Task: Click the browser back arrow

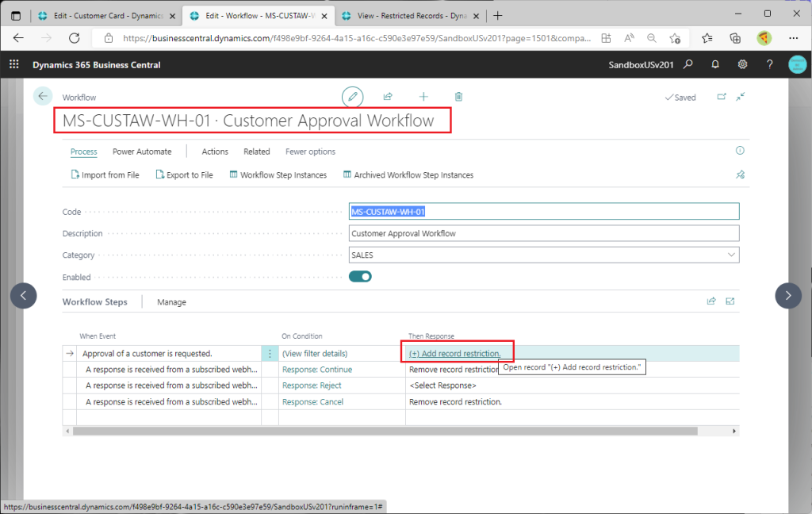Action: point(19,38)
